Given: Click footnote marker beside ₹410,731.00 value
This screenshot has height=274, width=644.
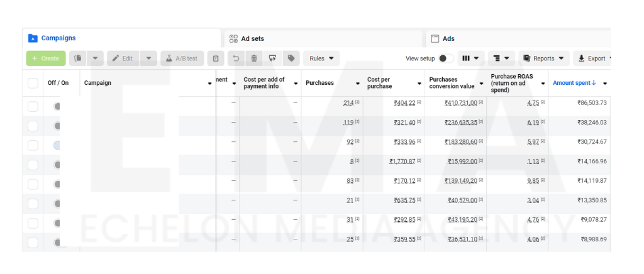Looking at the screenshot, I should pyautogui.click(x=480, y=102).
